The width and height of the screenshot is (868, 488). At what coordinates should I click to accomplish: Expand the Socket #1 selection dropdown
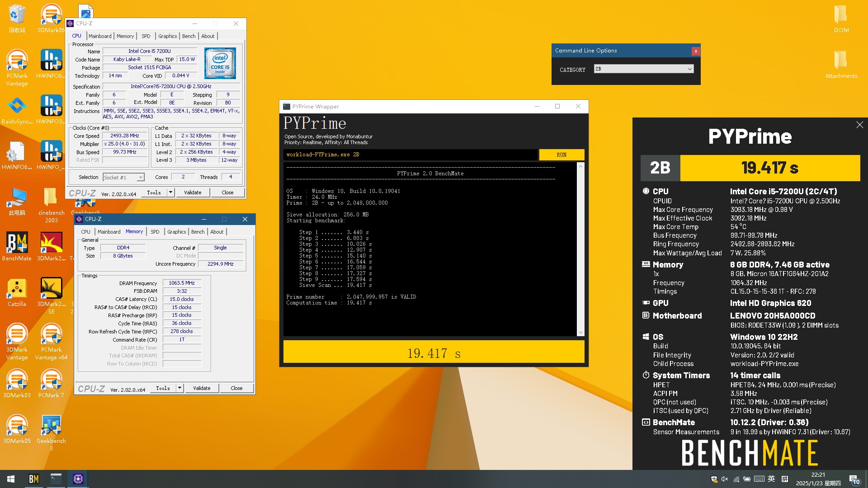pyautogui.click(x=141, y=178)
